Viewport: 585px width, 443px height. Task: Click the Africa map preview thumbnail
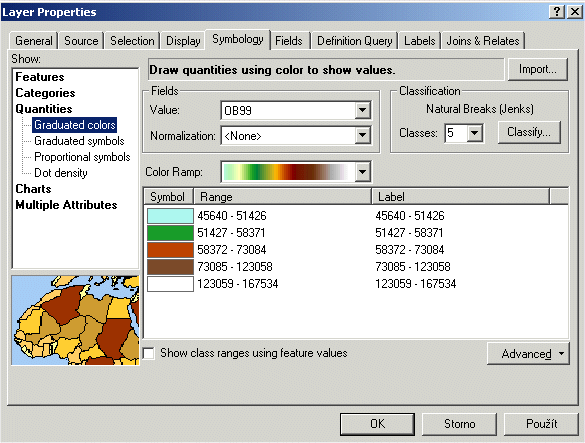point(75,320)
